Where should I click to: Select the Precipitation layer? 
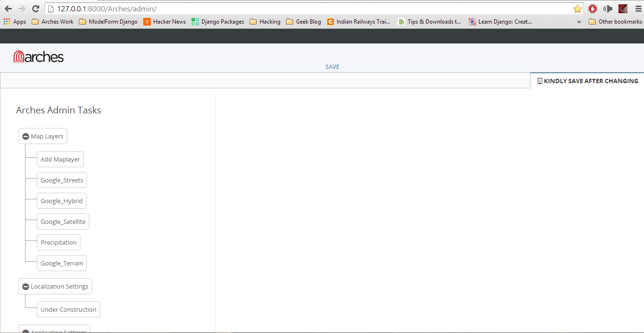coord(59,242)
